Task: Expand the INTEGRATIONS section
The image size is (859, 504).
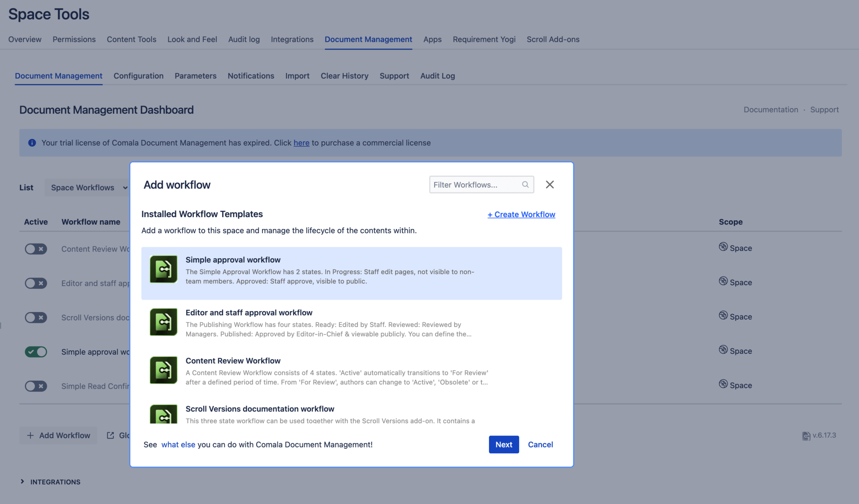Action: pyautogui.click(x=23, y=482)
